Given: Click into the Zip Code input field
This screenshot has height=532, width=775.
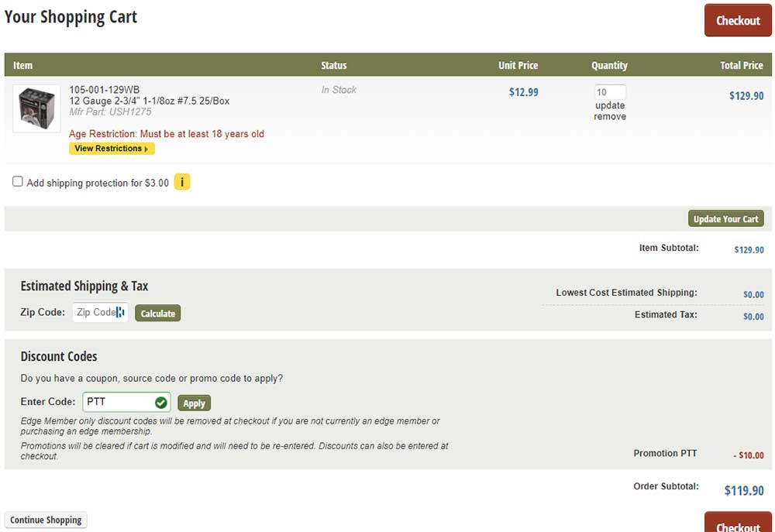Looking at the screenshot, I should tap(95, 312).
